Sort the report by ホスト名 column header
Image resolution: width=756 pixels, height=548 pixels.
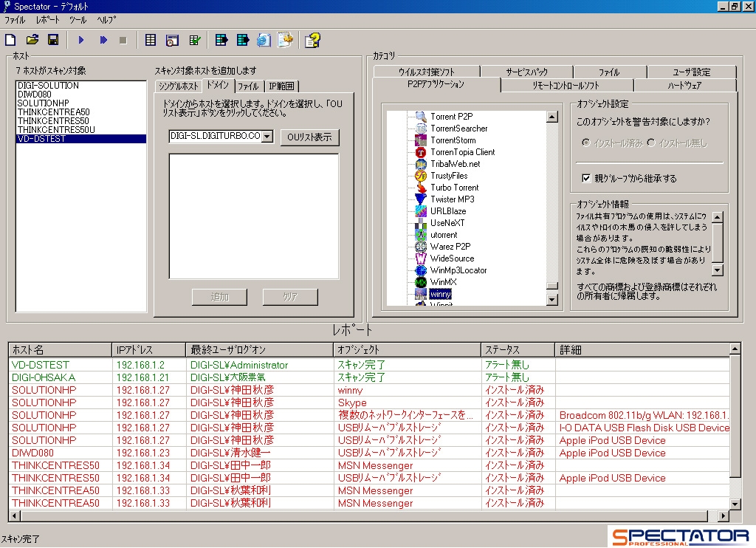tap(61, 350)
